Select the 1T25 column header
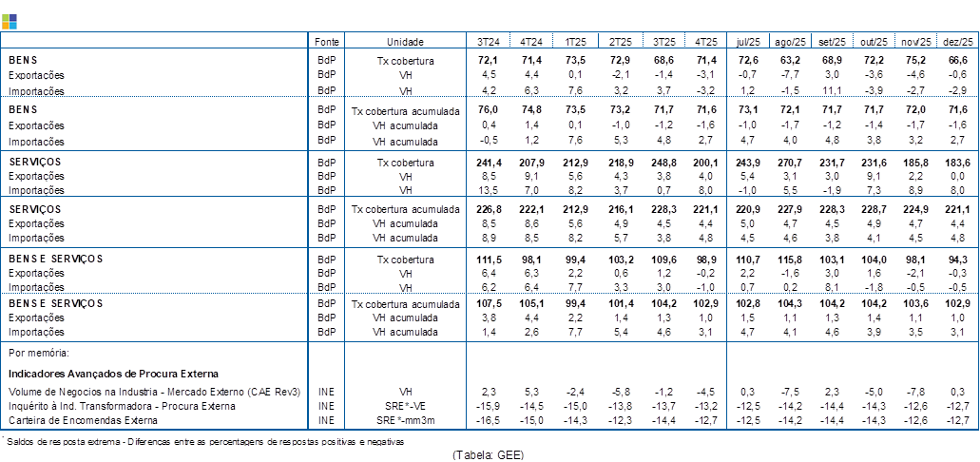 click(575, 42)
